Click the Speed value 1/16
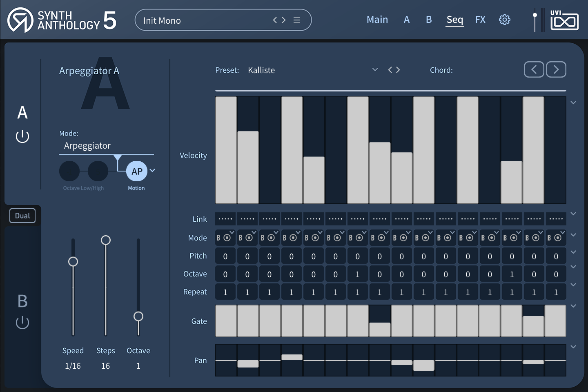The image size is (588, 392). click(73, 366)
